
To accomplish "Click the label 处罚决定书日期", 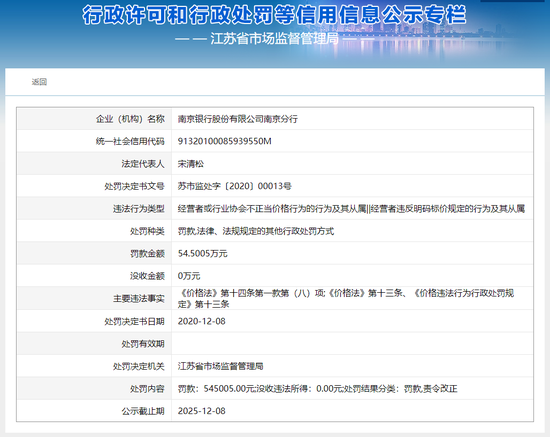I will [134, 321].
